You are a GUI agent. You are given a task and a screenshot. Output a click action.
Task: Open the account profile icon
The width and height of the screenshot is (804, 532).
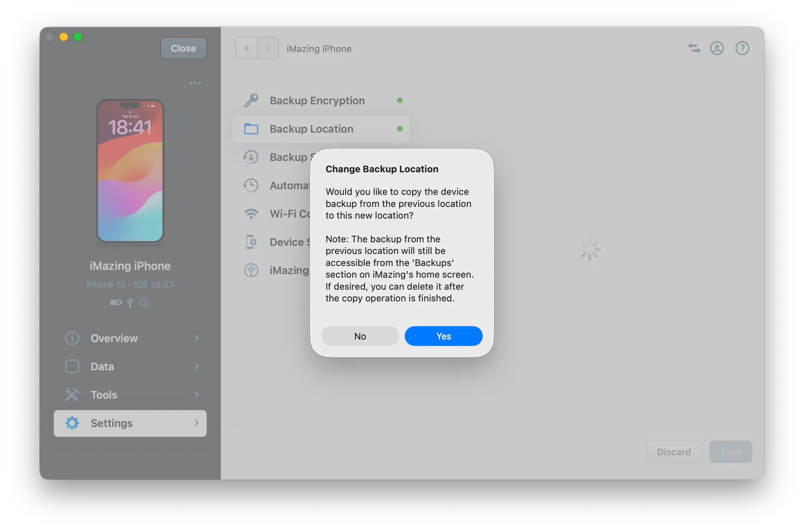click(x=717, y=48)
